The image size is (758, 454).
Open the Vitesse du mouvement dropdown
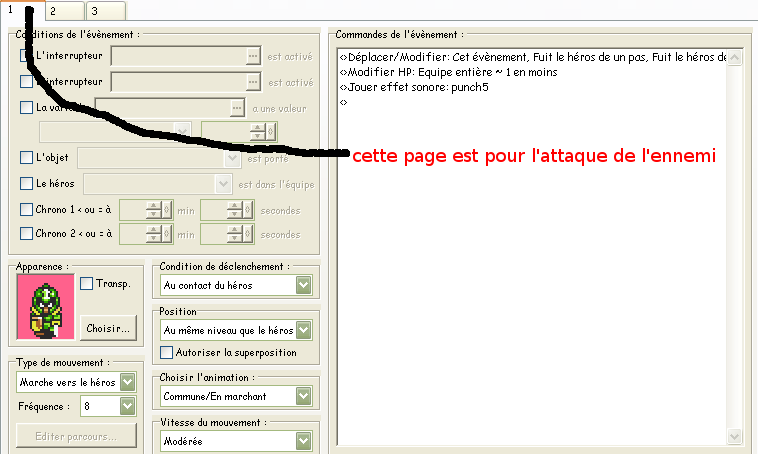(304, 441)
